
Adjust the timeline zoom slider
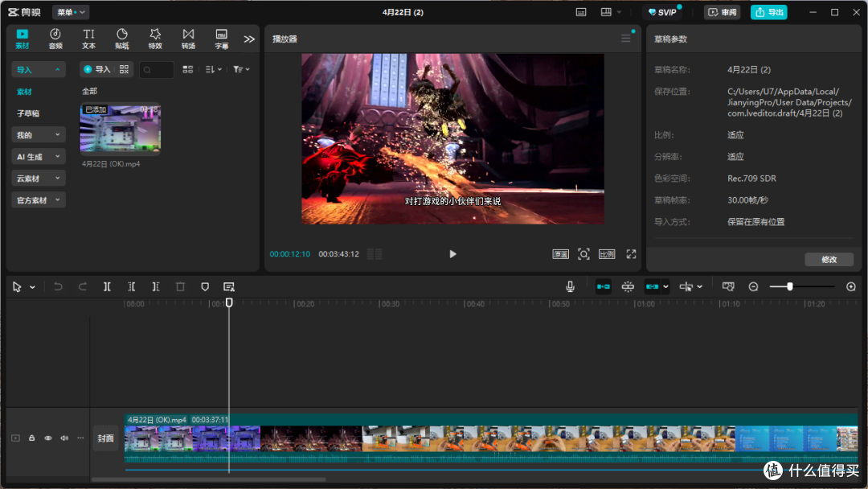[x=790, y=287]
